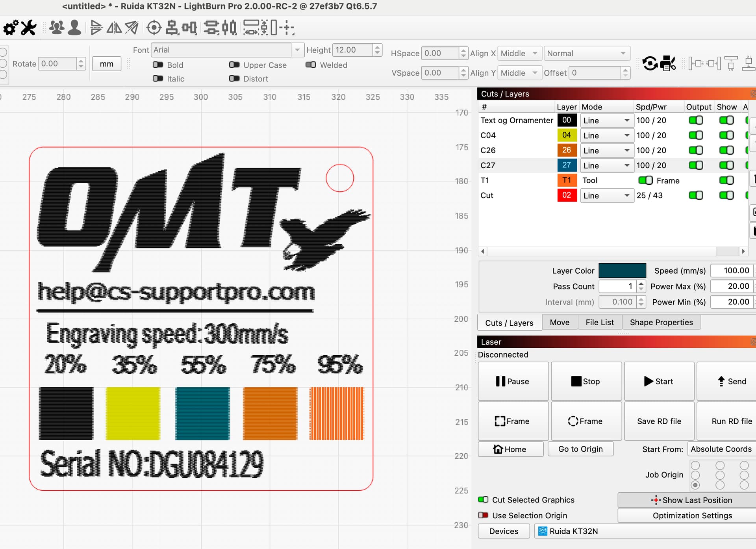Make same height icon
The image size is (756, 549).
[269, 28]
